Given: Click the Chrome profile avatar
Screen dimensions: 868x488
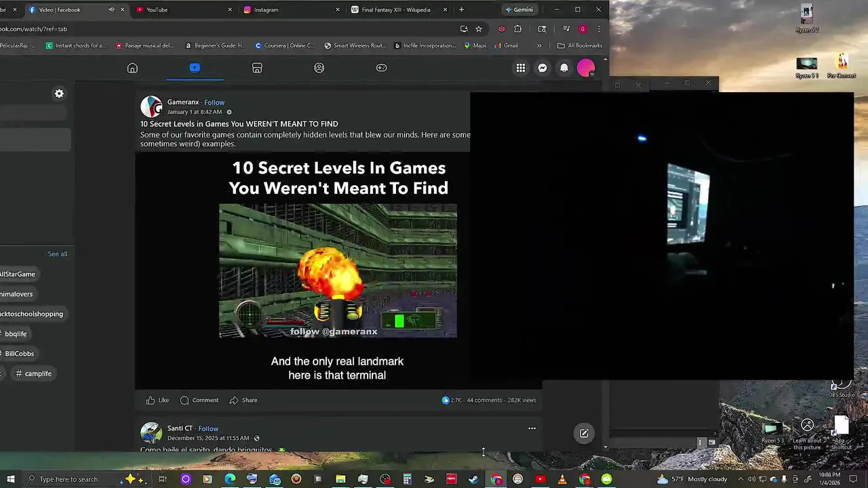Looking at the screenshot, I should (583, 29).
